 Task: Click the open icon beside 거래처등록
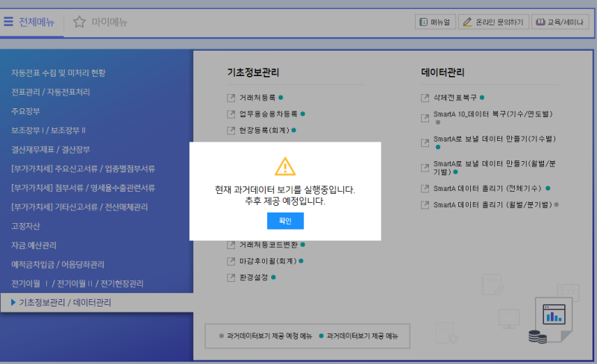click(x=231, y=98)
